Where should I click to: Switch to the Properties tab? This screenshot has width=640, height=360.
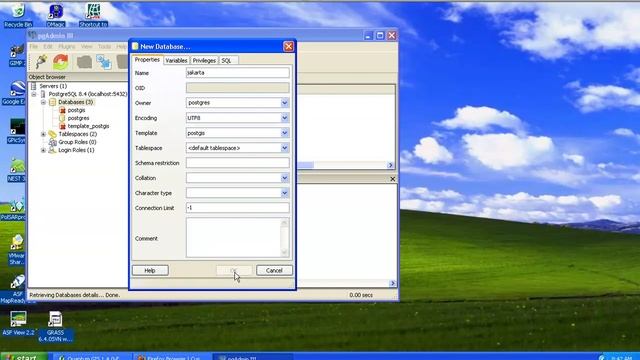pos(147,60)
